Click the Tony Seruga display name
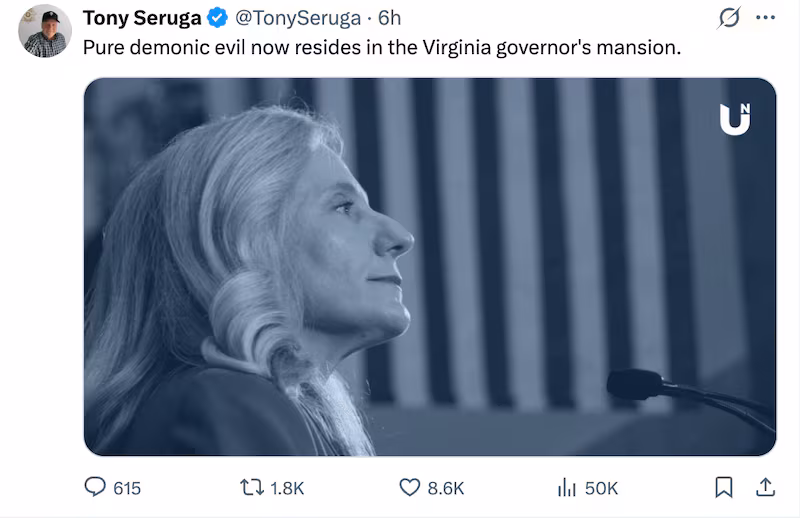This screenshot has height=518, width=800. [x=141, y=19]
